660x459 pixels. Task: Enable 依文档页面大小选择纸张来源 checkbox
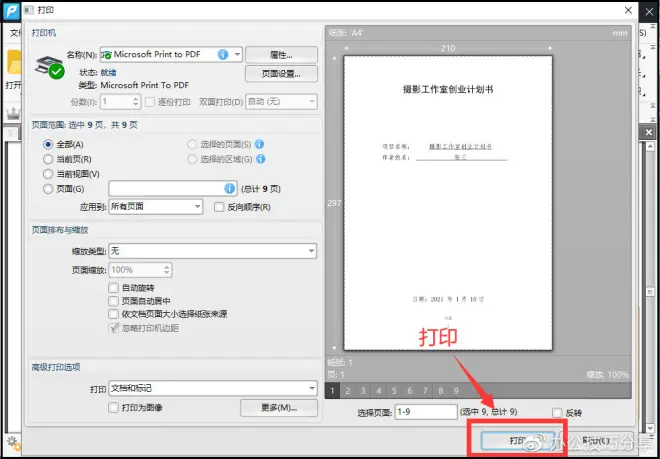point(113,314)
